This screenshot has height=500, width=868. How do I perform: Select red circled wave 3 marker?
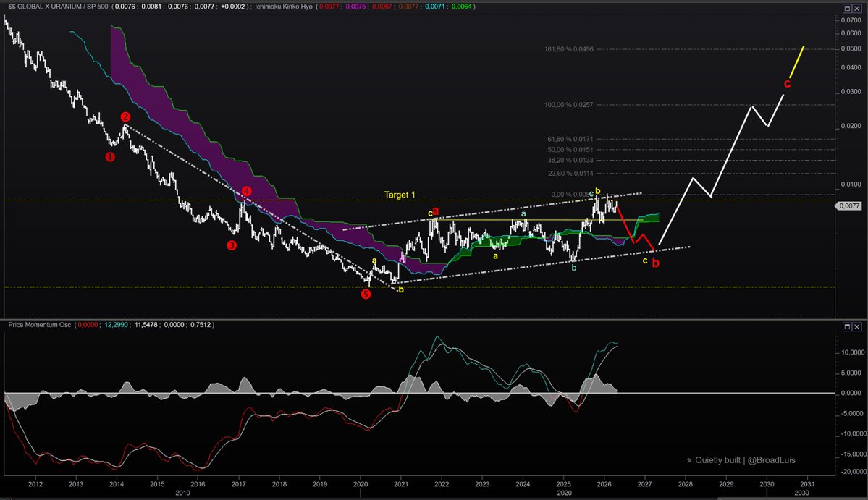point(232,245)
